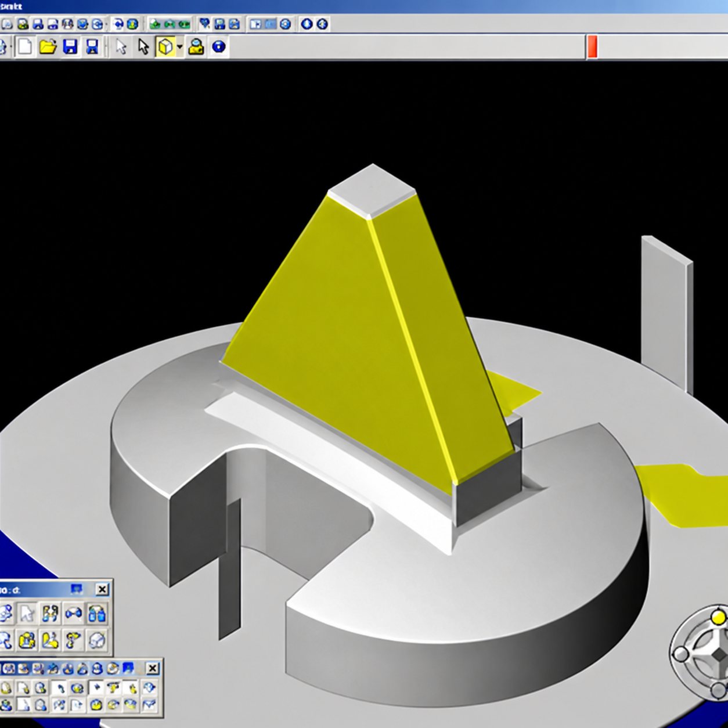728x728 pixels.
Task: Click the yellow padlock-shaped toolbar icon
Action: [196, 46]
